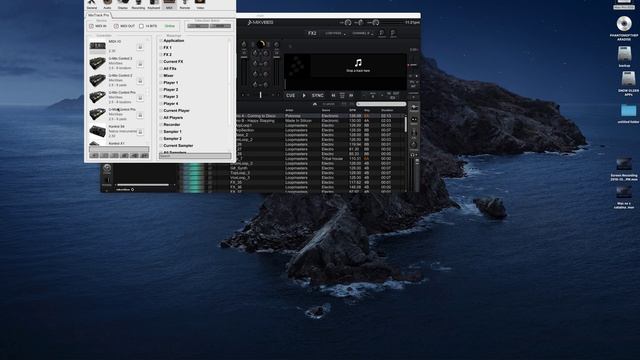The height and width of the screenshot is (360, 640).
Task: Sort tracks by the Genre column
Action: (x=326, y=110)
